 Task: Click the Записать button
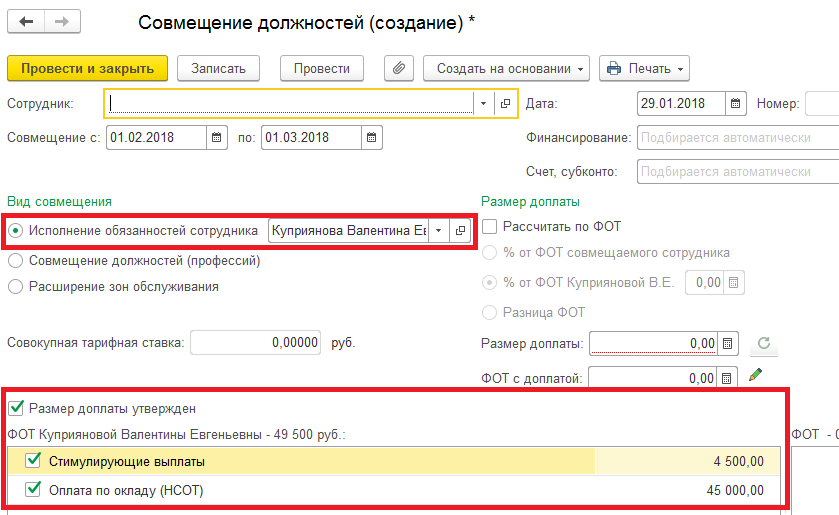pos(218,69)
